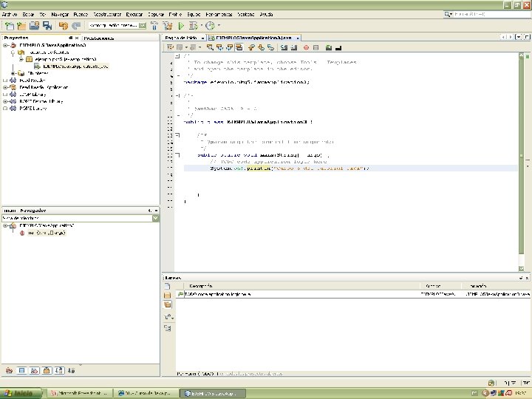The image size is (532, 399).
Task: Click the Undo arrow in the toolbar
Action: tap(64, 26)
